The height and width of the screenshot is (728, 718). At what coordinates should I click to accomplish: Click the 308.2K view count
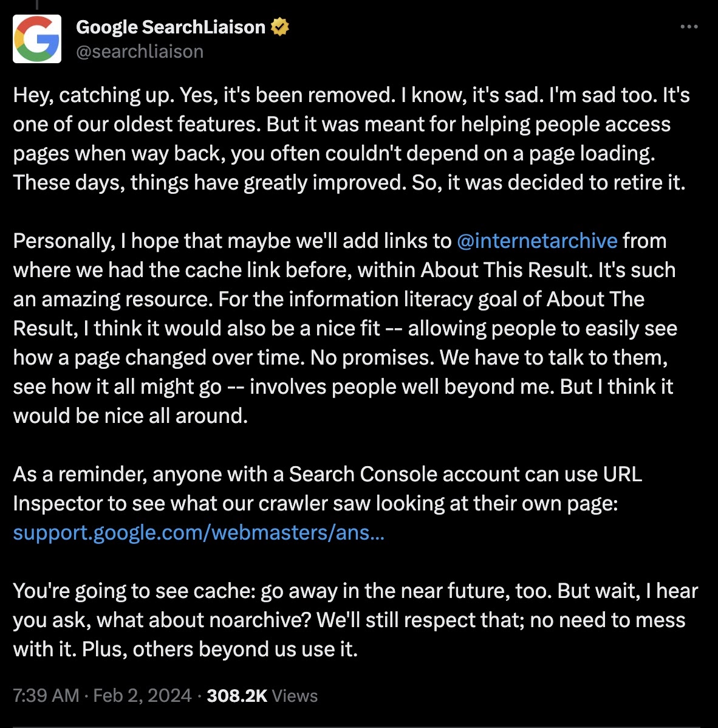click(237, 696)
